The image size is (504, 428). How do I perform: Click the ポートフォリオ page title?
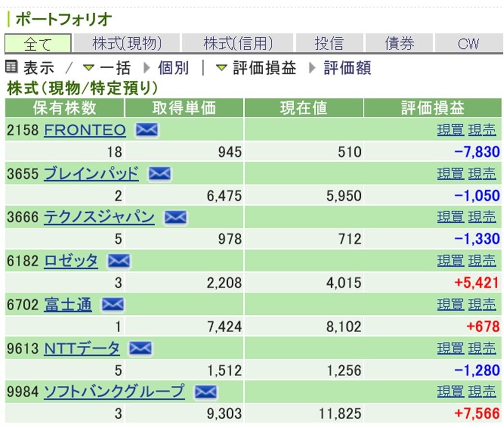click(x=64, y=19)
